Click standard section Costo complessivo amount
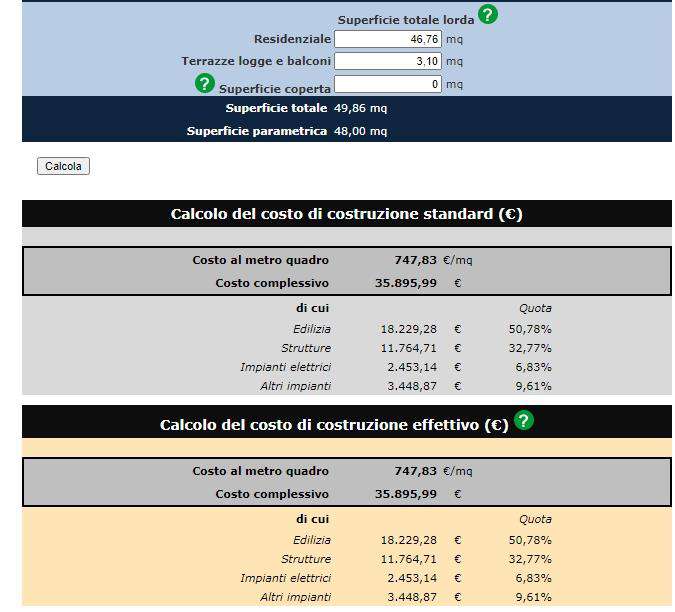The image size is (675, 612). point(405,283)
